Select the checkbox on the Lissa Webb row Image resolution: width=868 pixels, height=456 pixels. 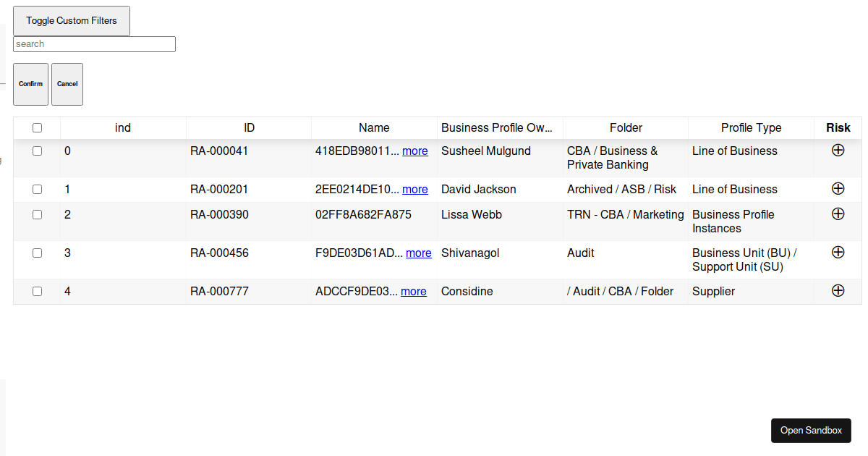[37, 214]
